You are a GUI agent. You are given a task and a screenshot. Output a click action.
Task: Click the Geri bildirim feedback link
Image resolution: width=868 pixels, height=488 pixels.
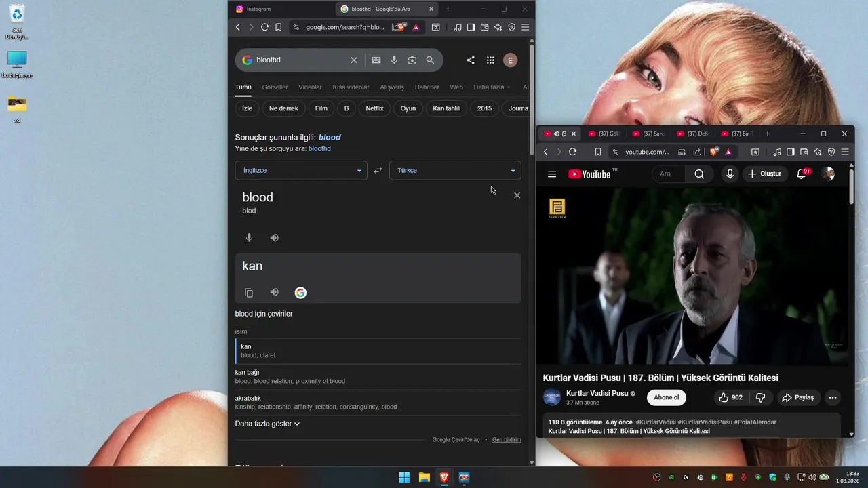click(x=507, y=440)
